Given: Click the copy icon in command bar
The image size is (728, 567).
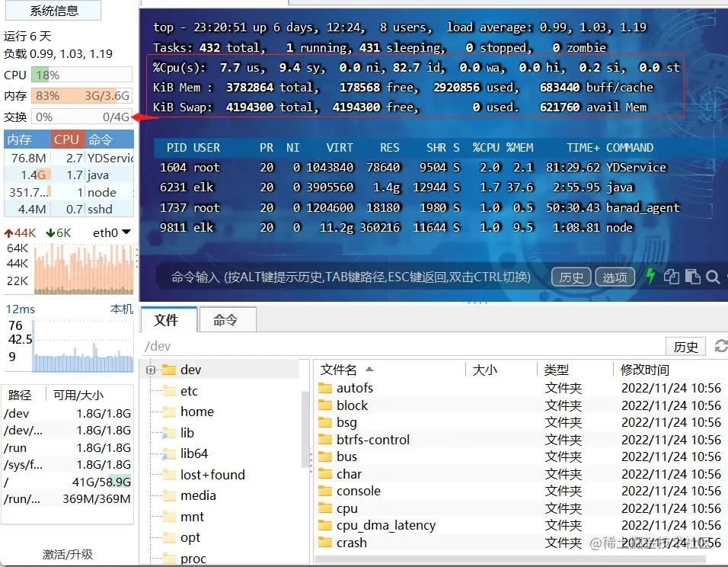Looking at the screenshot, I should tap(672, 277).
